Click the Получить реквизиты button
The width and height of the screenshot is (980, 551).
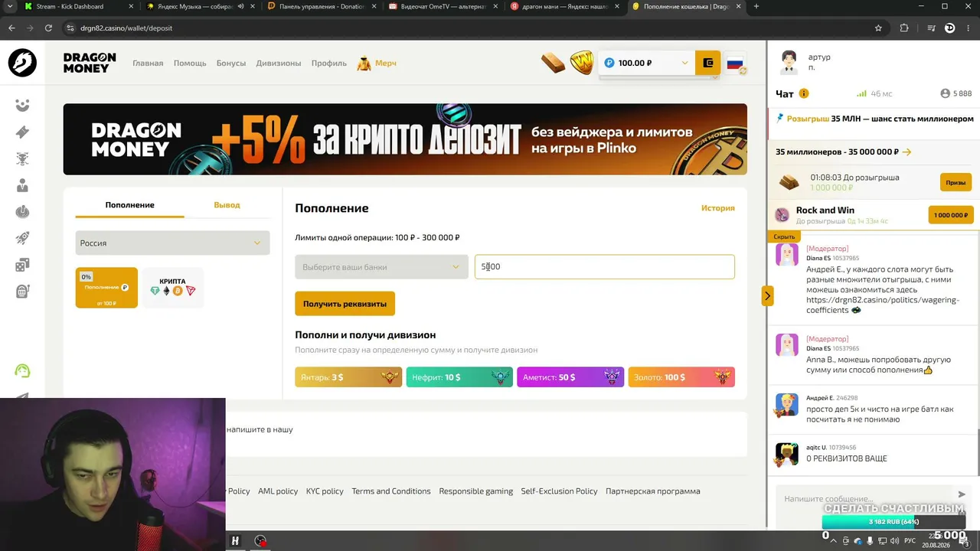pyautogui.click(x=345, y=304)
